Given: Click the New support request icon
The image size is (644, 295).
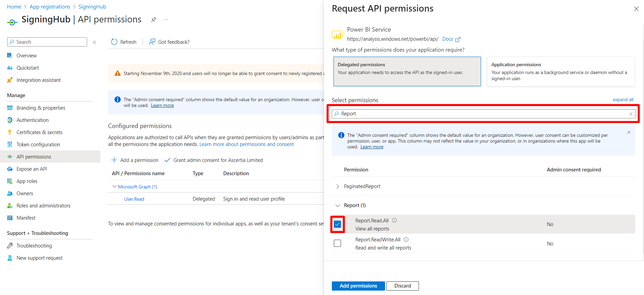Looking at the screenshot, I should click(10, 258).
